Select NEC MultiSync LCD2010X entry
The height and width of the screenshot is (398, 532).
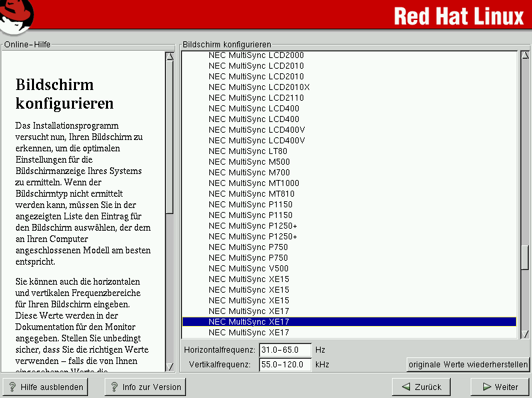pyautogui.click(x=259, y=87)
